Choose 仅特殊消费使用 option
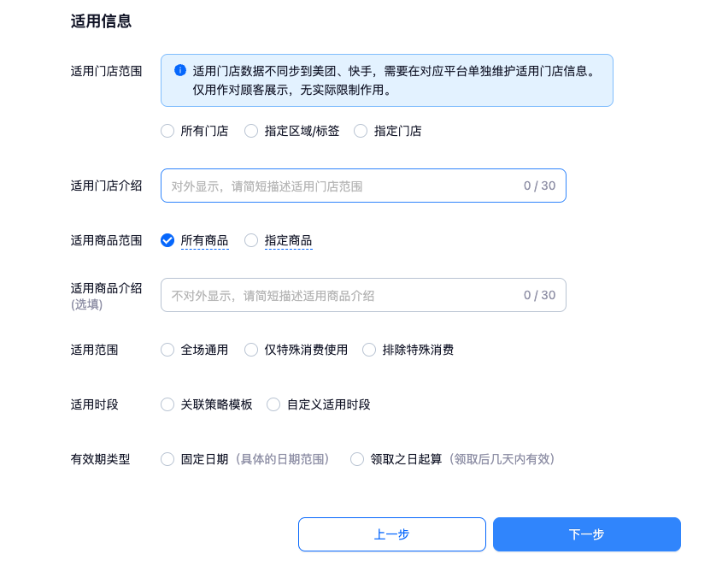Image resolution: width=728 pixels, height=566 pixels. pyautogui.click(x=251, y=350)
